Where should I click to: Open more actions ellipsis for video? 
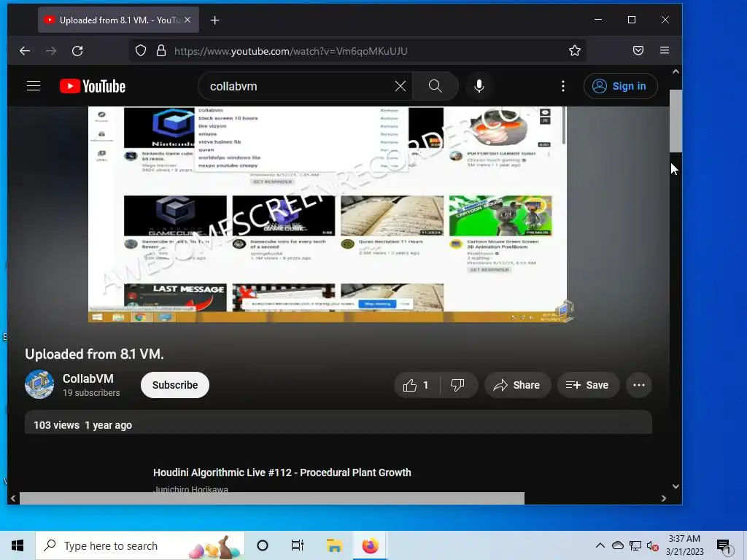coord(639,385)
